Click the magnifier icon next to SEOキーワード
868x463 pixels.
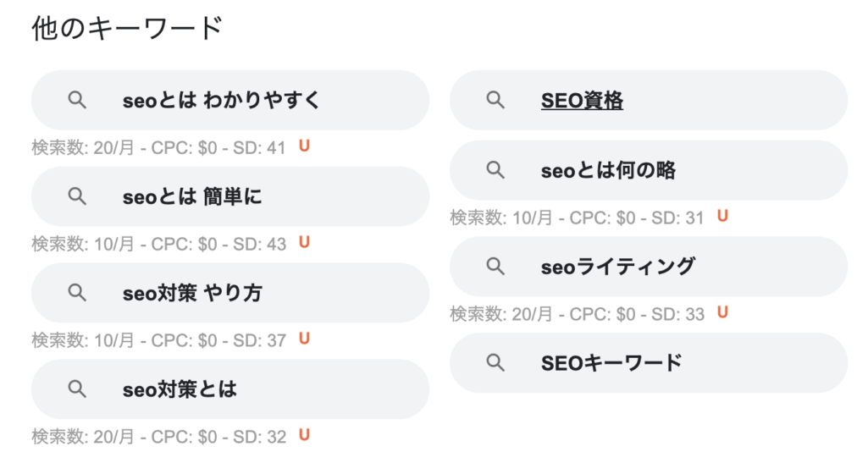495,363
